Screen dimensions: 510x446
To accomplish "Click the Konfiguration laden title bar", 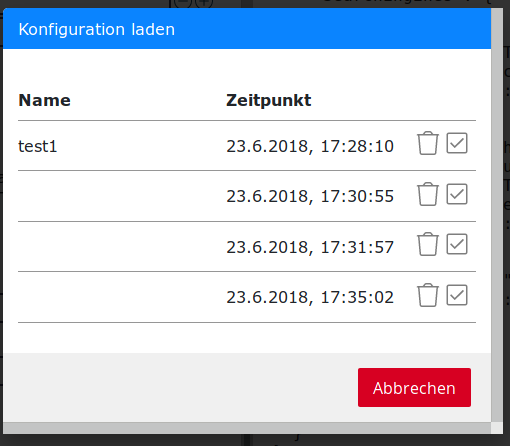I will click(x=247, y=29).
